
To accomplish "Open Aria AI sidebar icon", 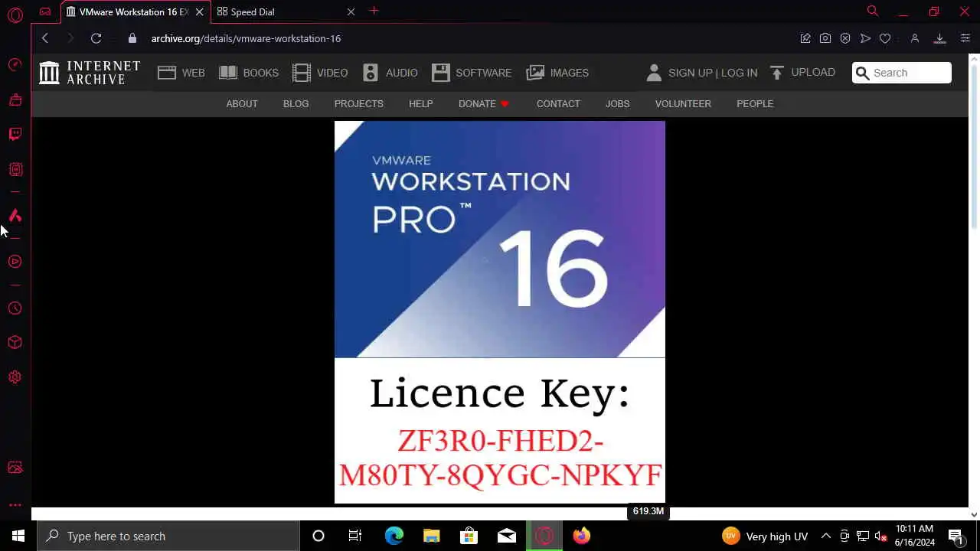I will pos(15,216).
